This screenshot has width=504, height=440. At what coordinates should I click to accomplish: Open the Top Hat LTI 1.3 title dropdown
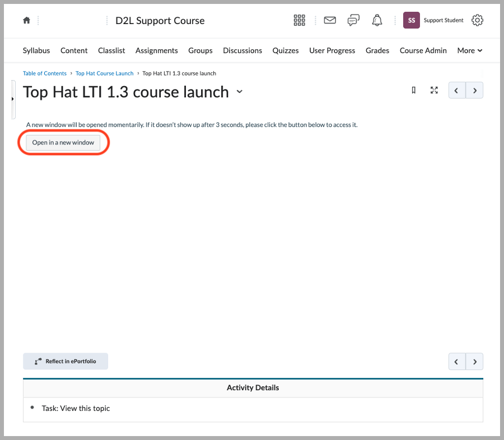click(x=240, y=92)
